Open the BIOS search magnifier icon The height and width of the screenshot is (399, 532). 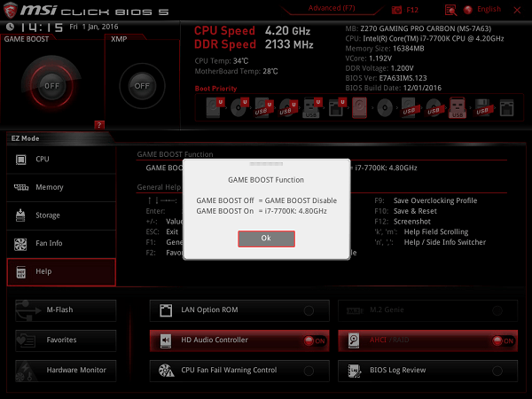[450, 10]
